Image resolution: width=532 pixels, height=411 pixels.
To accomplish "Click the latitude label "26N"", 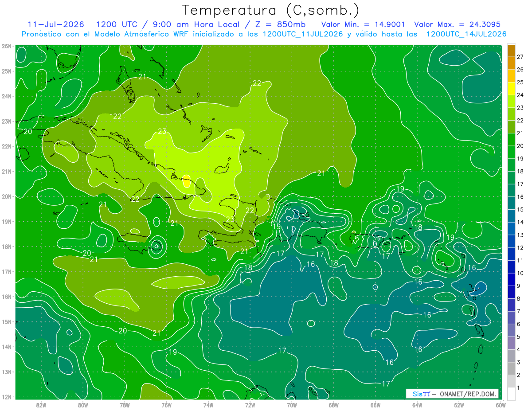I will click(x=7, y=46).
